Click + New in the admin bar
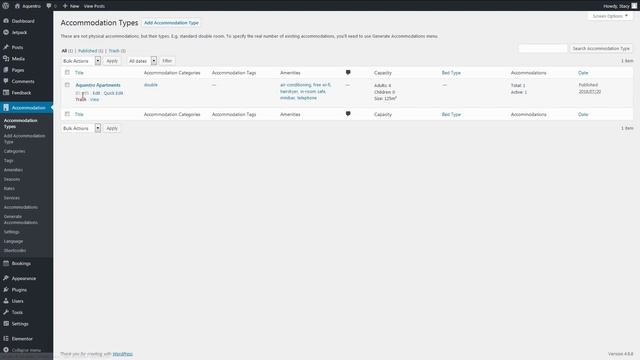 [71, 6]
